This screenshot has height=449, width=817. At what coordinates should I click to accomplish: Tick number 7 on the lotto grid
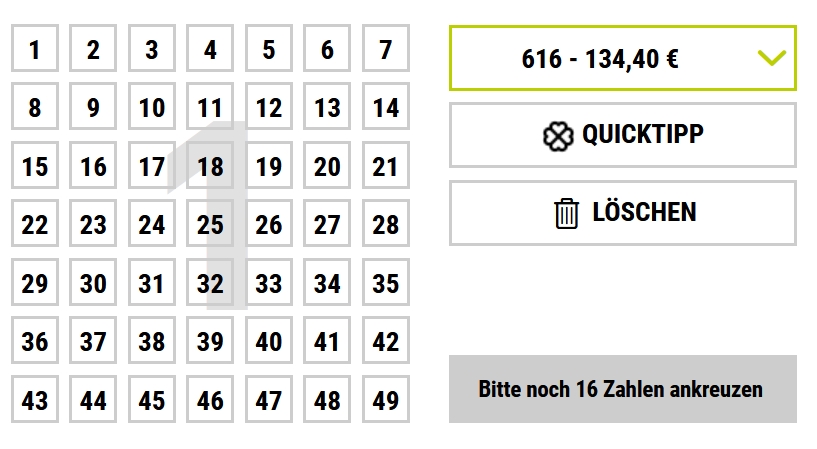coord(386,48)
